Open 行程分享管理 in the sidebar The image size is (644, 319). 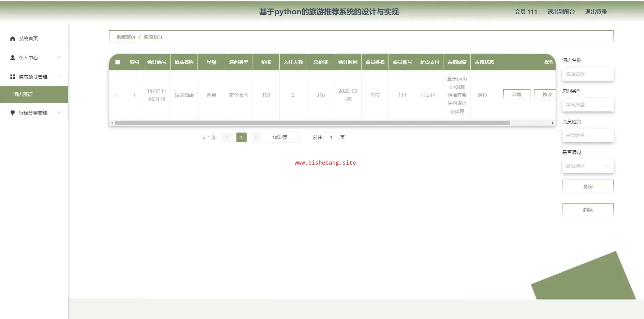click(x=34, y=113)
